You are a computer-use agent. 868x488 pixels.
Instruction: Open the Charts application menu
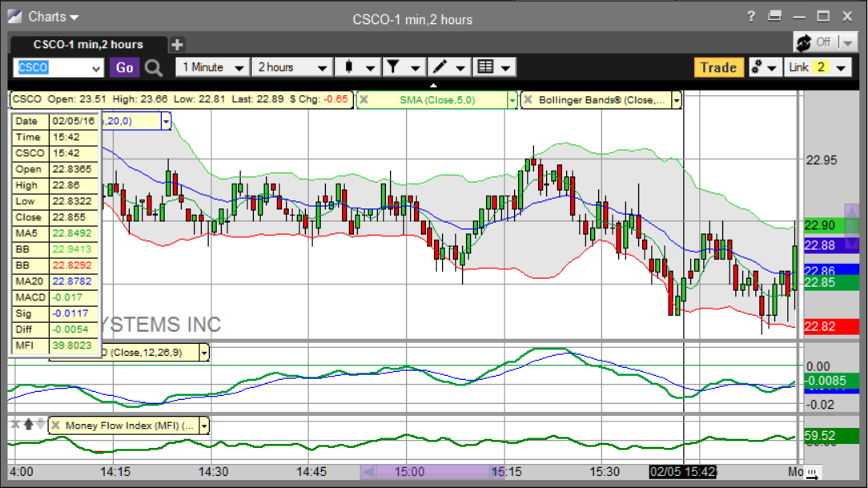coord(53,17)
